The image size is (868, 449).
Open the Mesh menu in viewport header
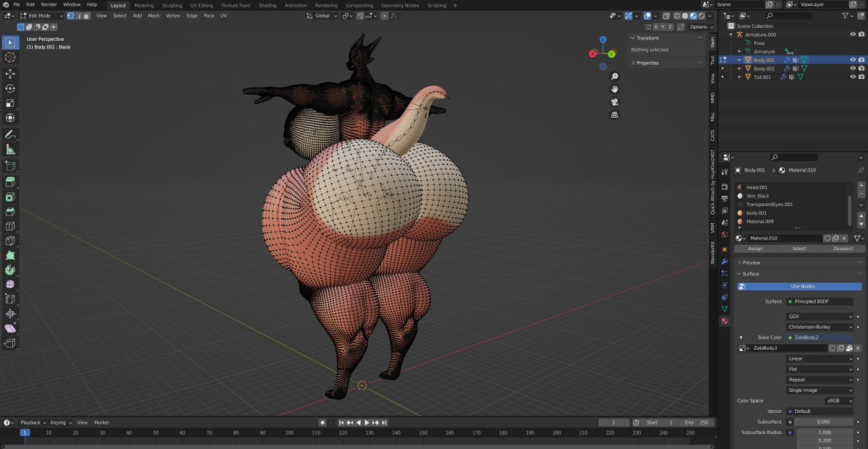click(153, 15)
